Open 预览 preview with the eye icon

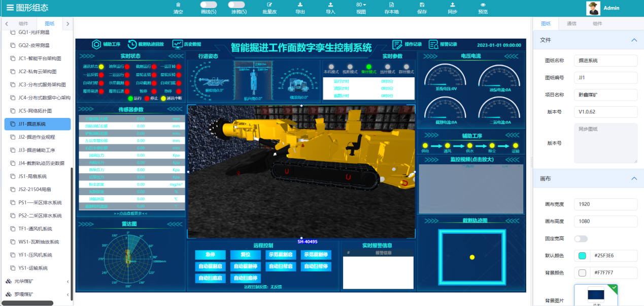pos(483,5)
